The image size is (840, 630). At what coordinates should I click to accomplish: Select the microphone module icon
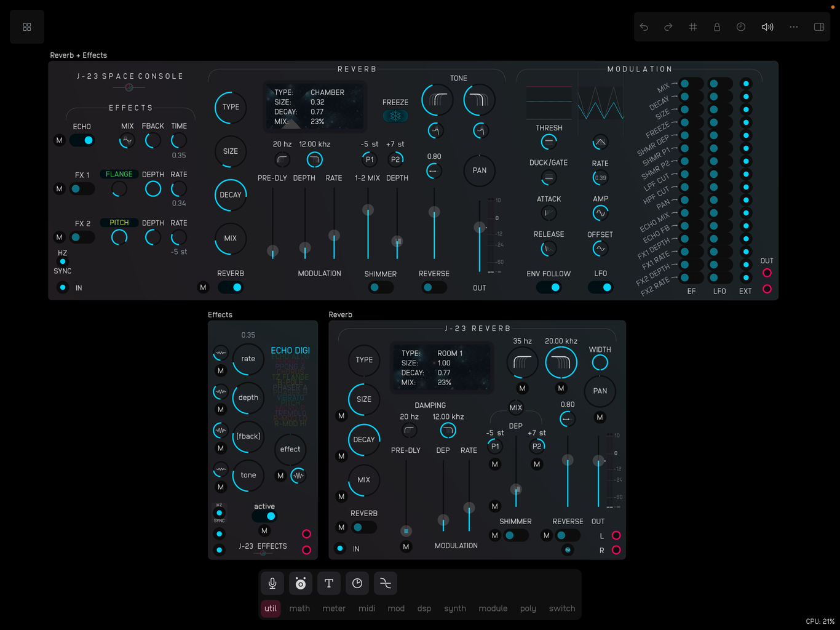point(272,583)
